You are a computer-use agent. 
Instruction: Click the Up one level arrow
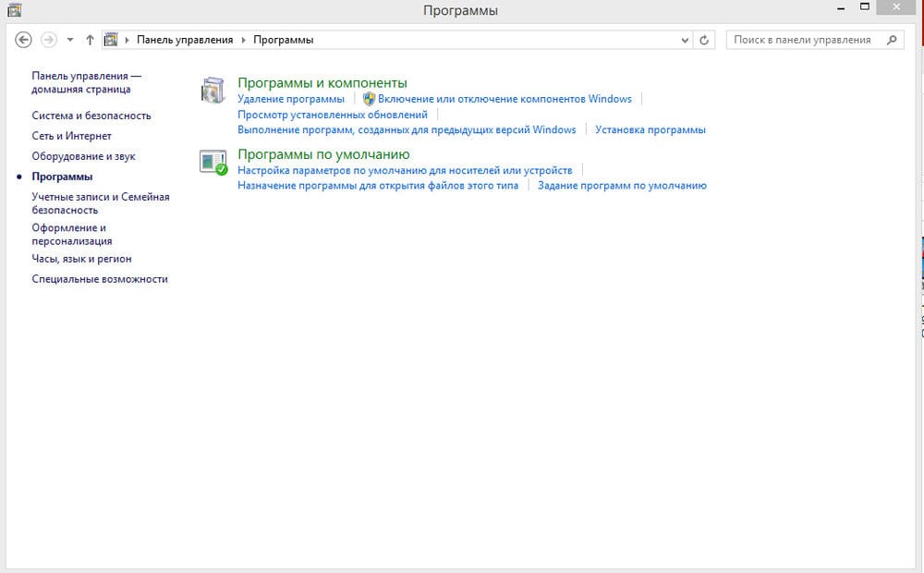[90, 40]
